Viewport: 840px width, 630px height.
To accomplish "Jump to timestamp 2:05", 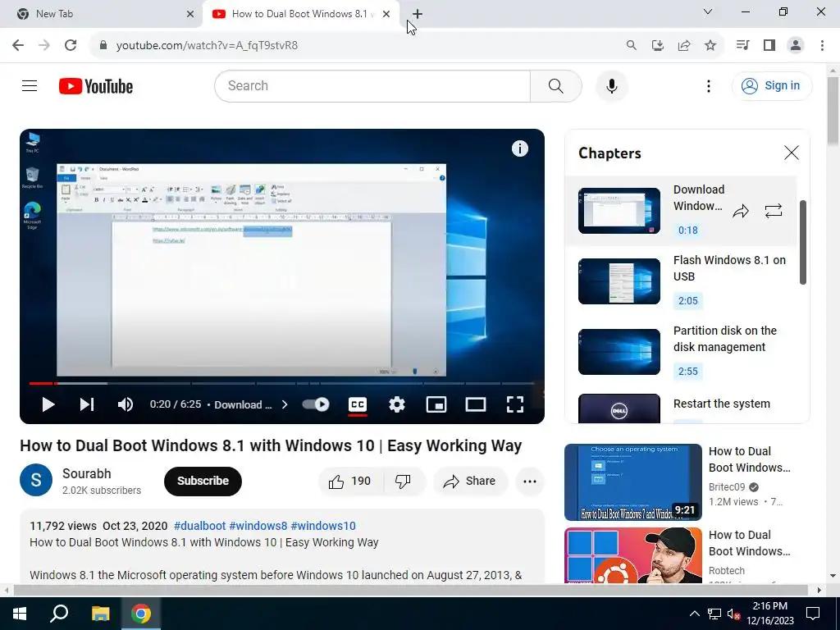I will (x=688, y=300).
